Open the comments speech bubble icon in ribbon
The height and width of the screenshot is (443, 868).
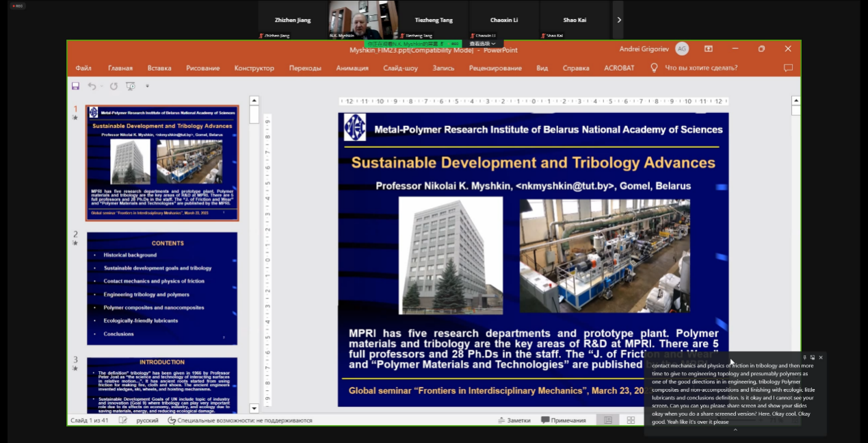788,68
